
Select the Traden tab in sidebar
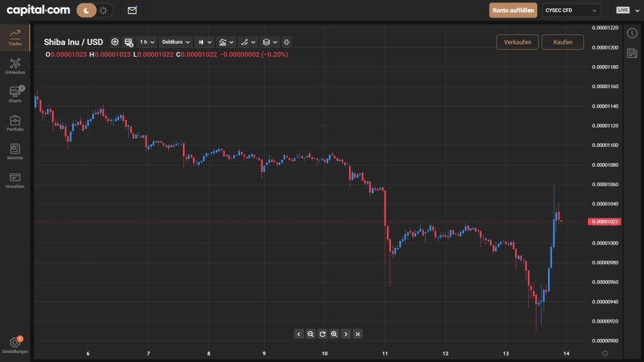click(x=15, y=37)
